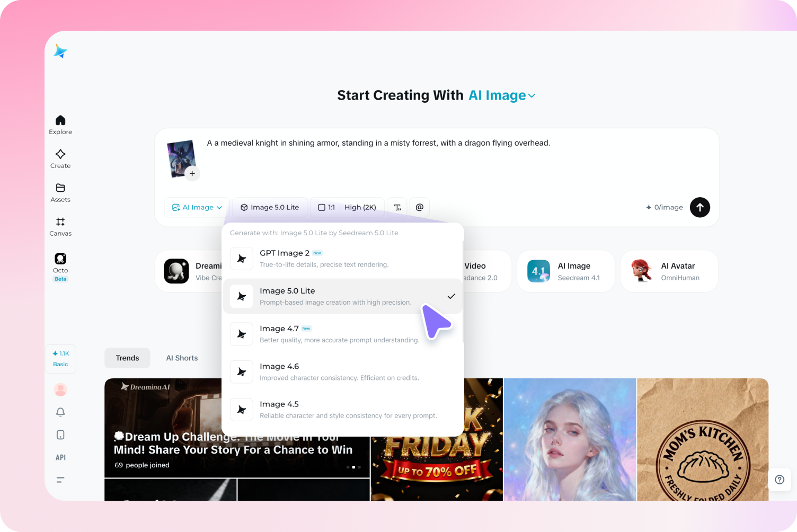797x532 pixels.
Task: Open the AI Image Seedream 4.1 card
Action: click(x=566, y=271)
